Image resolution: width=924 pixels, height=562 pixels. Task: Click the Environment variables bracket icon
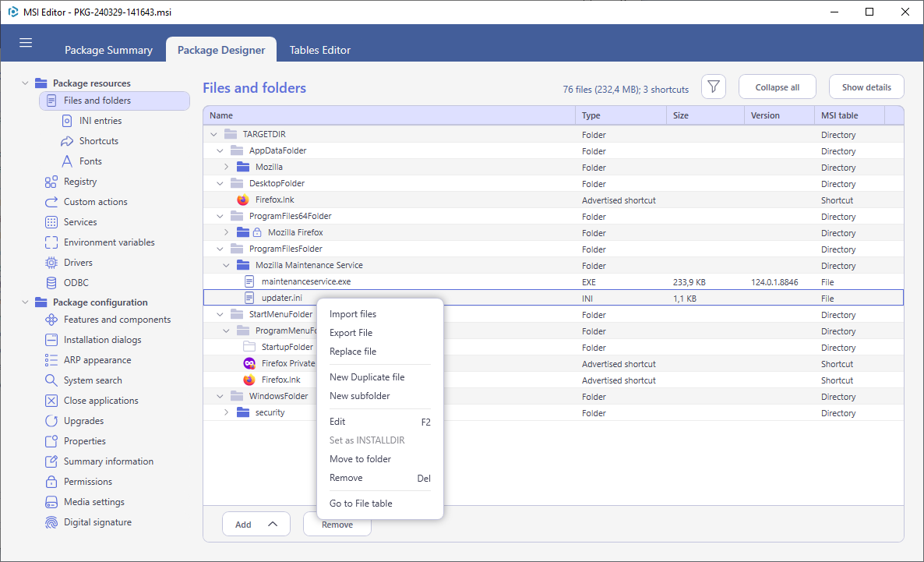click(51, 242)
